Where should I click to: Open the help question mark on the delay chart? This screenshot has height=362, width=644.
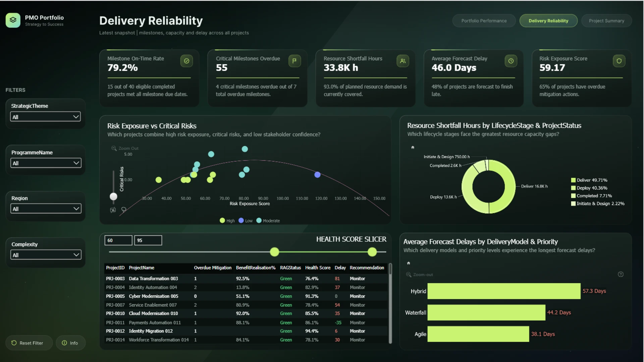click(621, 274)
